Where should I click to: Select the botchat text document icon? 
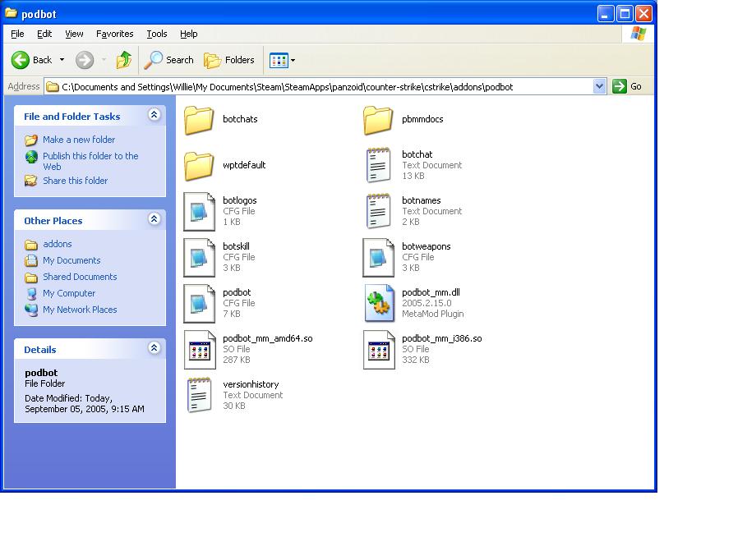(x=378, y=165)
